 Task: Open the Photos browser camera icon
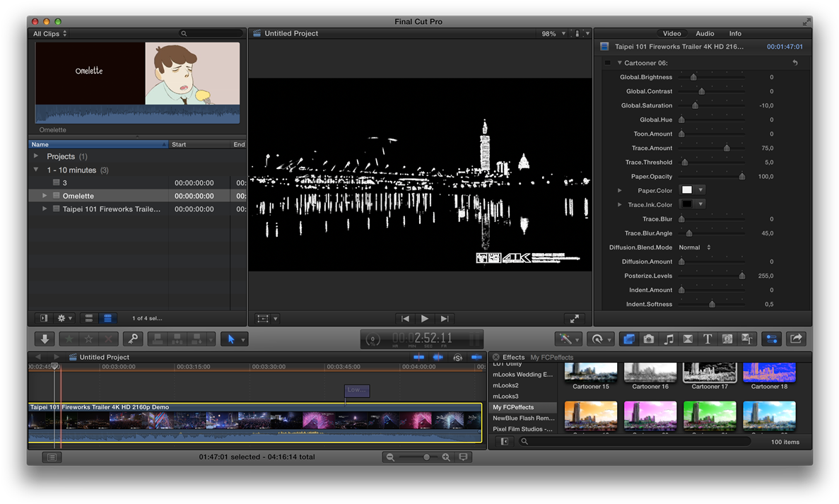[649, 339]
